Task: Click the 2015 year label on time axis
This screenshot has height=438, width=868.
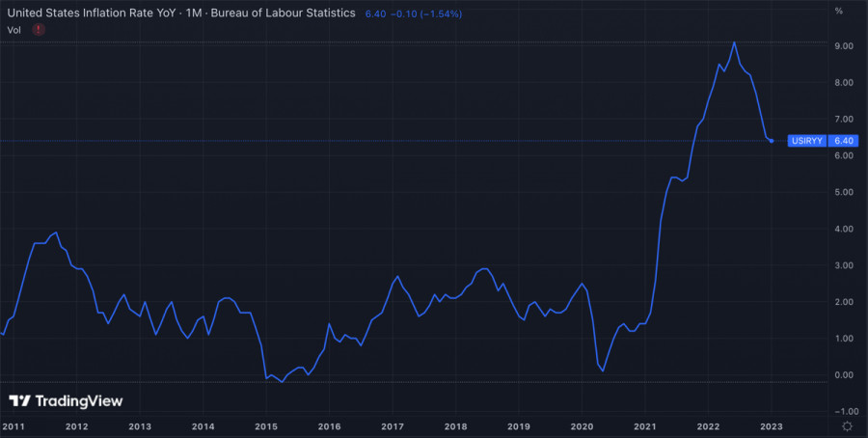Action: click(265, 425)
